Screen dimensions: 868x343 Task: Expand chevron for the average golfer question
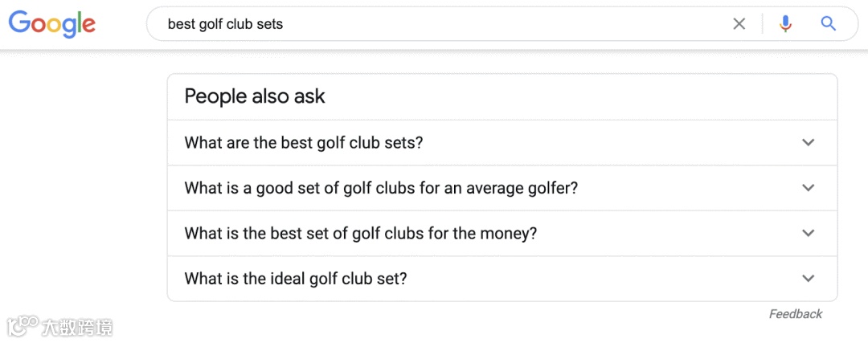coord(809,188)
